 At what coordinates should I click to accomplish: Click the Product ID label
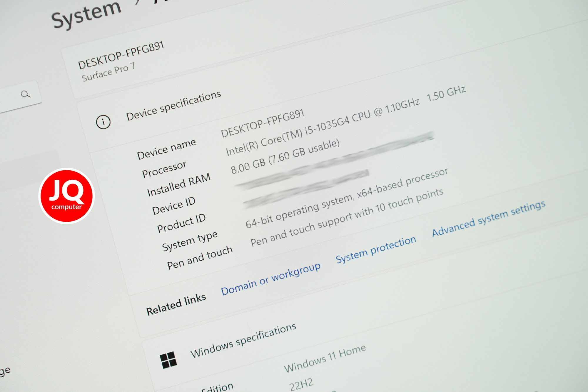[181, 223]
